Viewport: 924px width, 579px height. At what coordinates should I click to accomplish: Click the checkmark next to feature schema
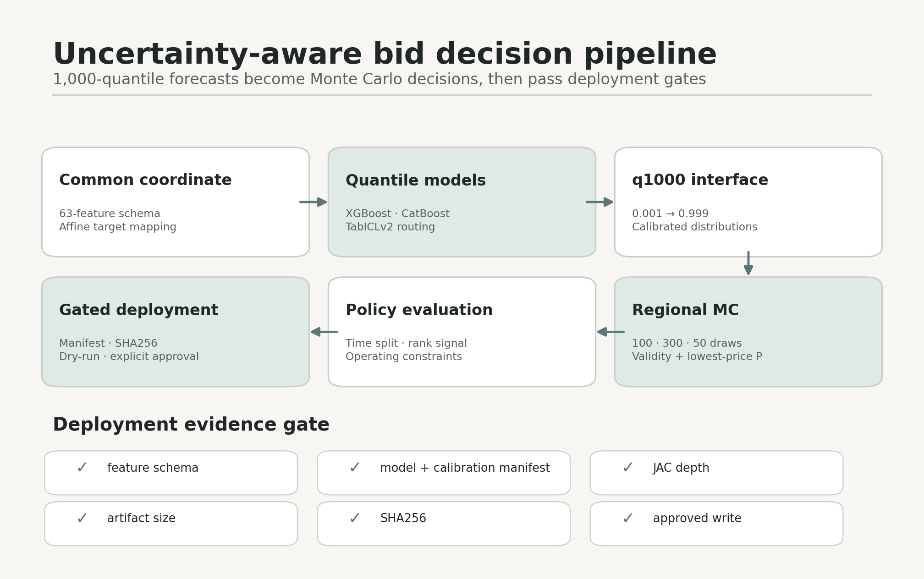82,468
